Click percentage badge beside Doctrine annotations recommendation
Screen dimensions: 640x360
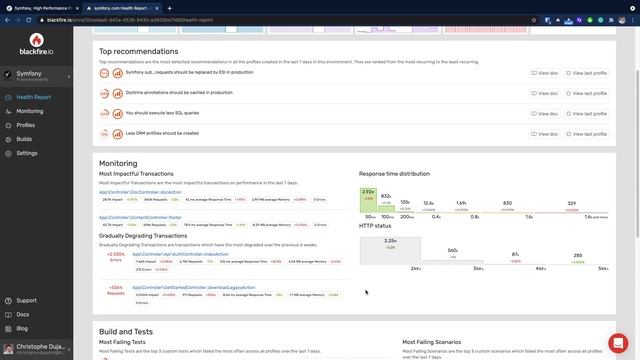point(104,94)
